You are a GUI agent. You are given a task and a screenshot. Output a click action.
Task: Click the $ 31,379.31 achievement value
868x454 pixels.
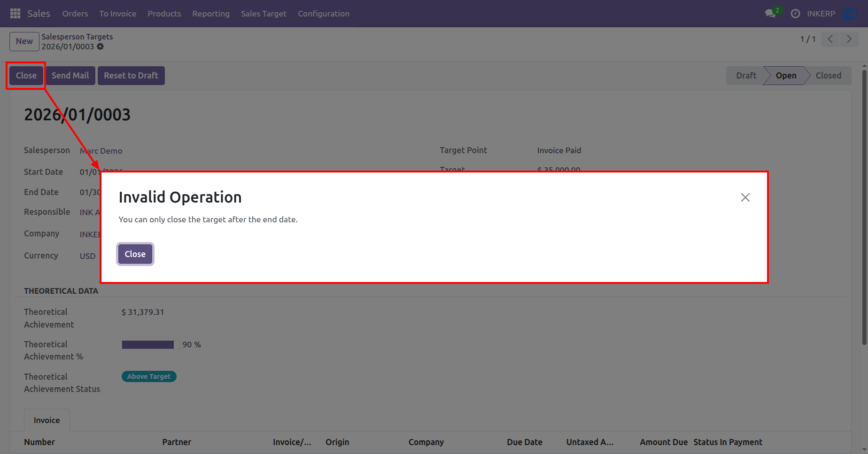pos(143,312)
